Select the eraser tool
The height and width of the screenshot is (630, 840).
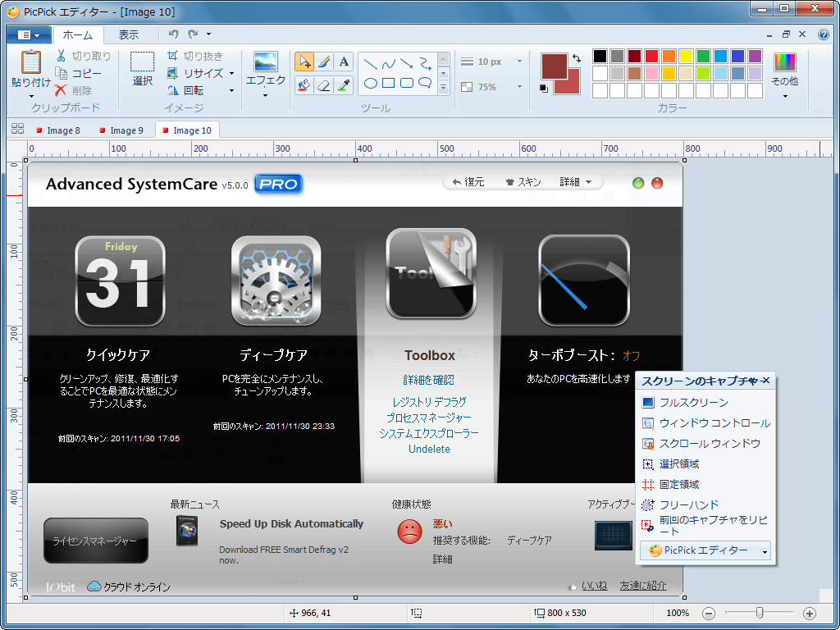[323, 85]
